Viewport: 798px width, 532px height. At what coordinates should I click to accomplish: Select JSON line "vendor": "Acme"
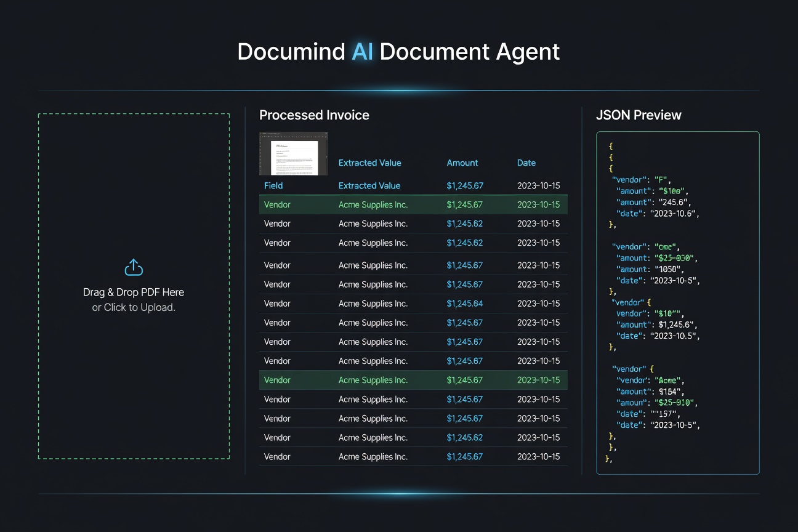[650, 381]
